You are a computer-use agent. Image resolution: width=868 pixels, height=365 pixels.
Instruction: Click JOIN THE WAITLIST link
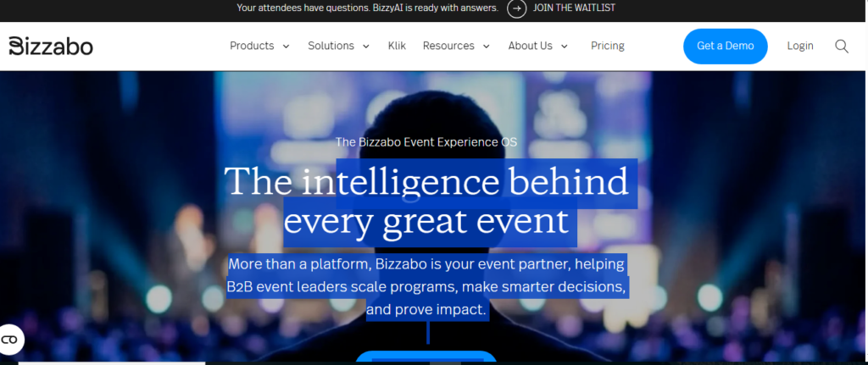[x=574, y=8]
